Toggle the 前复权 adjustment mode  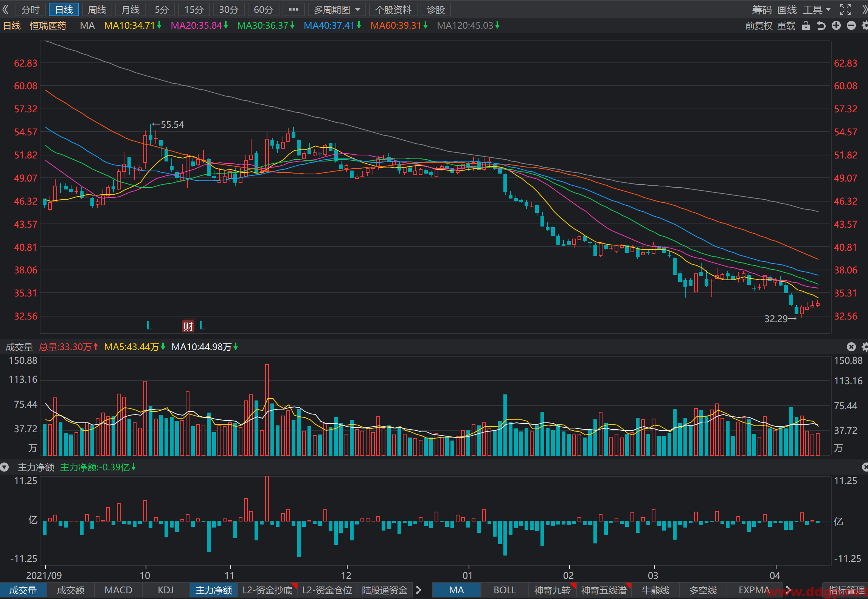tap(759, 26)
